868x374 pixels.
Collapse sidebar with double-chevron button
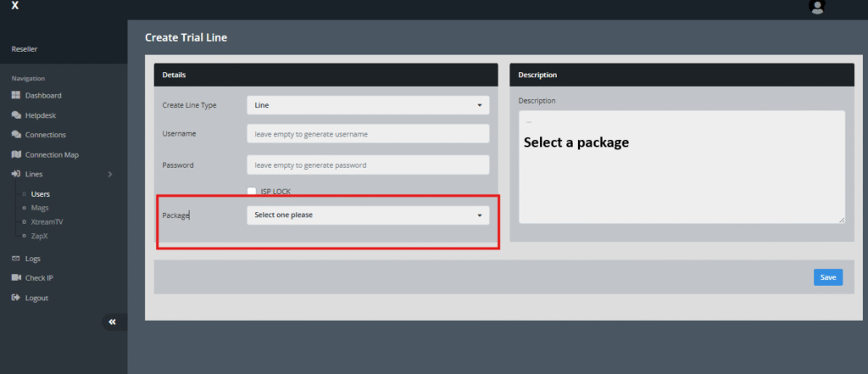(112, 322)
